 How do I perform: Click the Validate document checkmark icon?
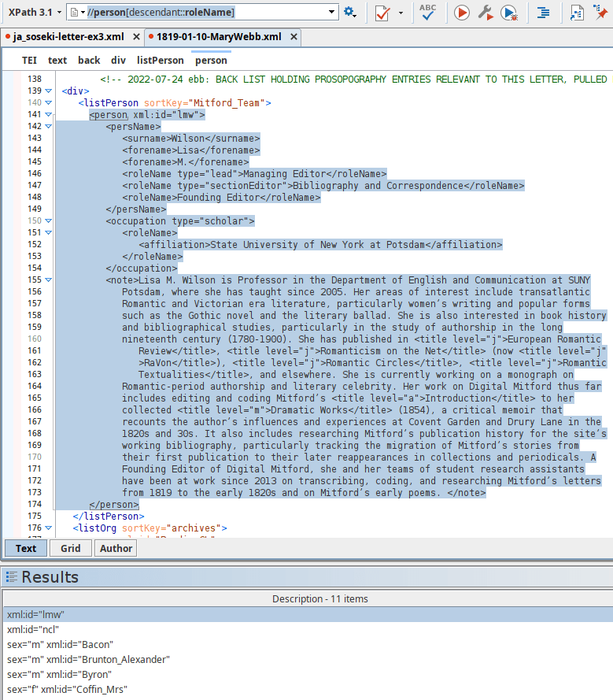coord(382,13)
